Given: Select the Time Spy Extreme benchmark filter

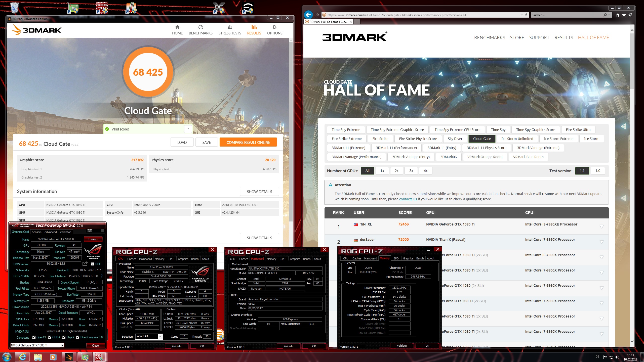Looking at the screenshot, I should (x=346, y=130).
